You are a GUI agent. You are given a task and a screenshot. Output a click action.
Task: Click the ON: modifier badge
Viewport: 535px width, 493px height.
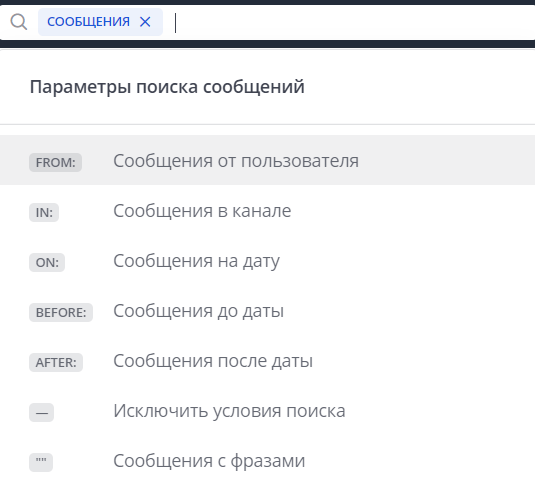pos(47,263)
